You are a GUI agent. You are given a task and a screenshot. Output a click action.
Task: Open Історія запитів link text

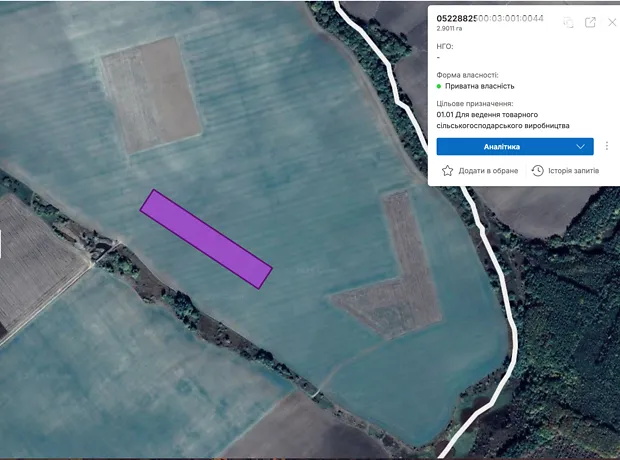(574, 171)
